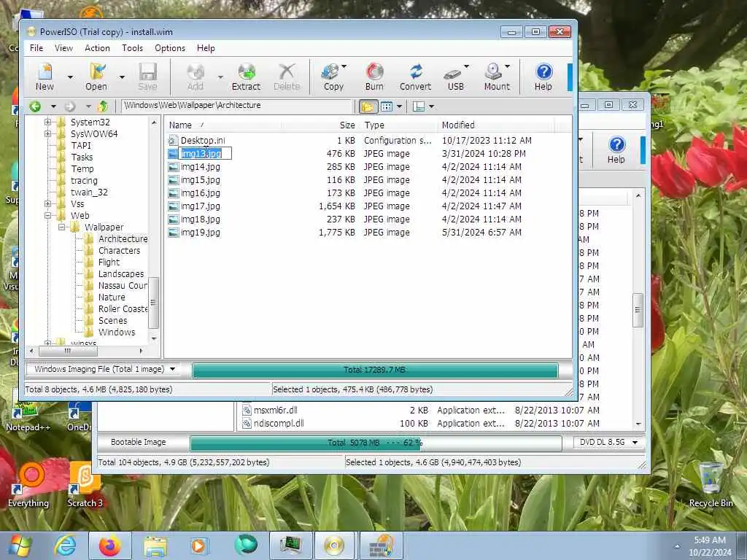The image size is (747, 560).
Task: Go up one folder level icon
Action: (x=102, y=106)
